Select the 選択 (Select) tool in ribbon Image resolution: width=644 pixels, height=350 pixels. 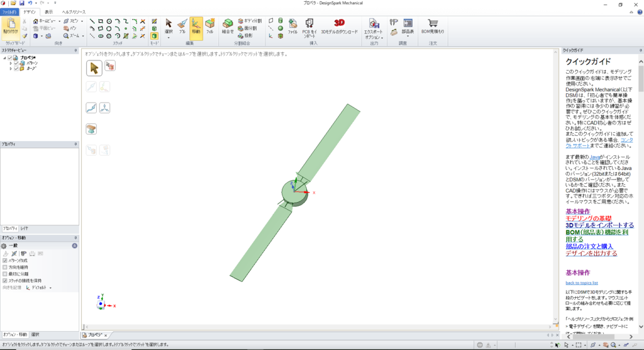pyautogui.click(x=169, y=26)
